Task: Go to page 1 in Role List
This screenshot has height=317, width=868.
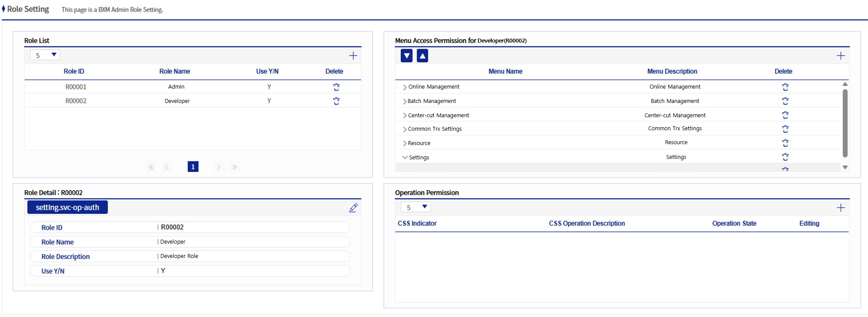Action: pos(193,167)
